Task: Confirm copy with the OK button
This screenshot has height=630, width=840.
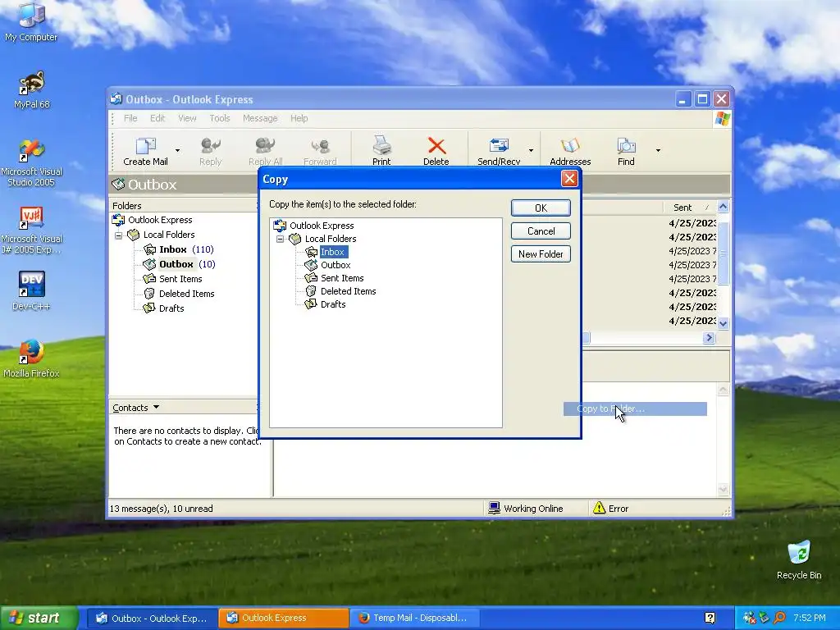Action: pos(541,208)
